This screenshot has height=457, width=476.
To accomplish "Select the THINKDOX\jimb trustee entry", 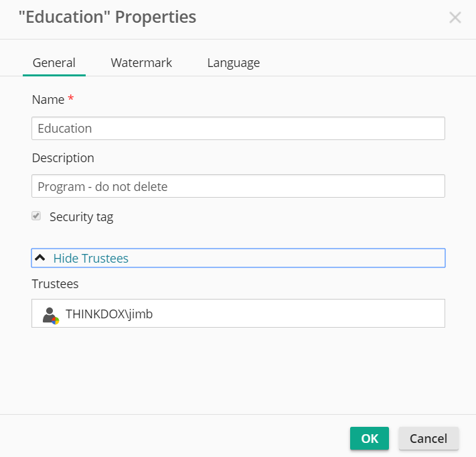I will [238, 314].
